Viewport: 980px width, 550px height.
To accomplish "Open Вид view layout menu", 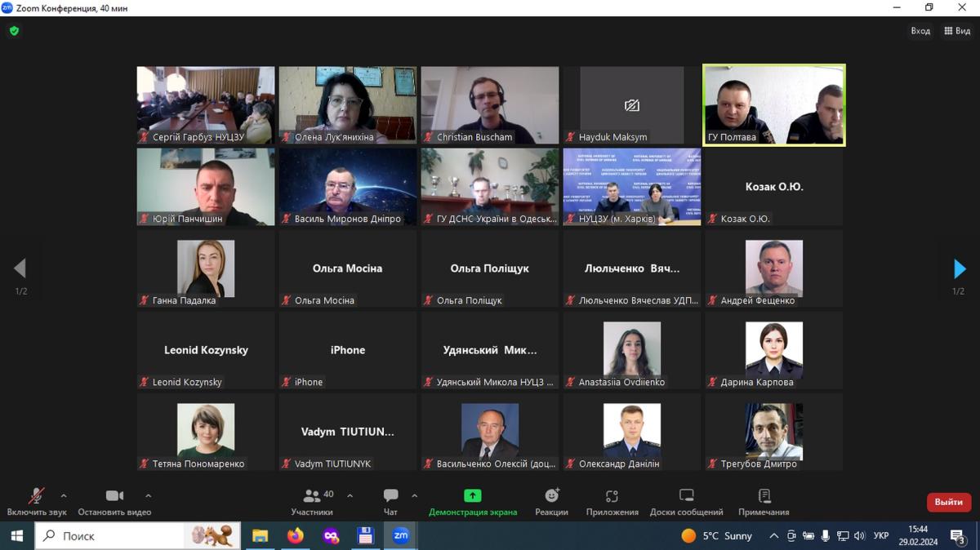I will pos(957,31).
